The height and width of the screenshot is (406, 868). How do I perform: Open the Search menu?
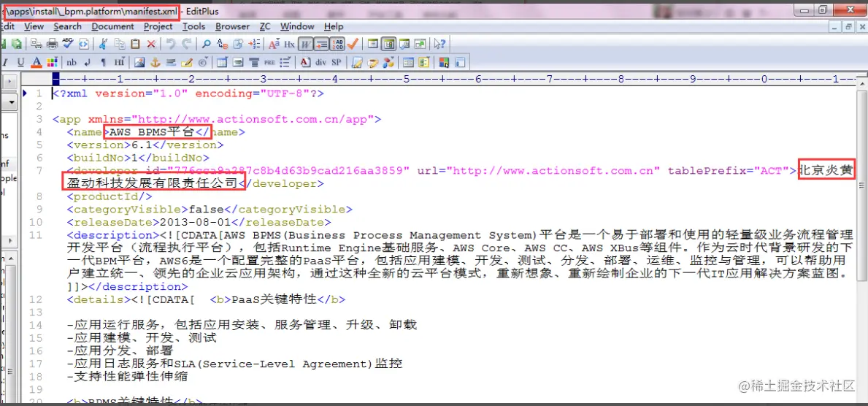(68, 26)
